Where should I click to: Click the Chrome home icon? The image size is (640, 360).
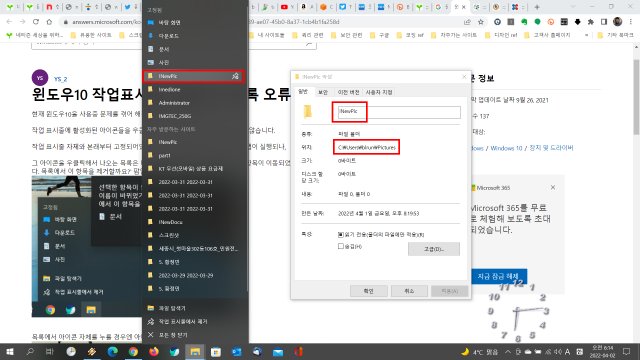click(x=49, y=22)
